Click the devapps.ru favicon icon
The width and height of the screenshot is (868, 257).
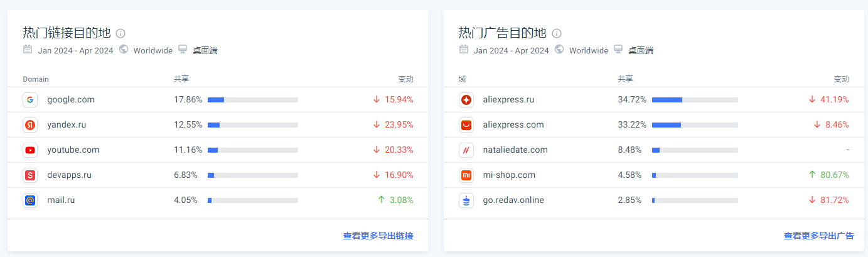(30, 175)
